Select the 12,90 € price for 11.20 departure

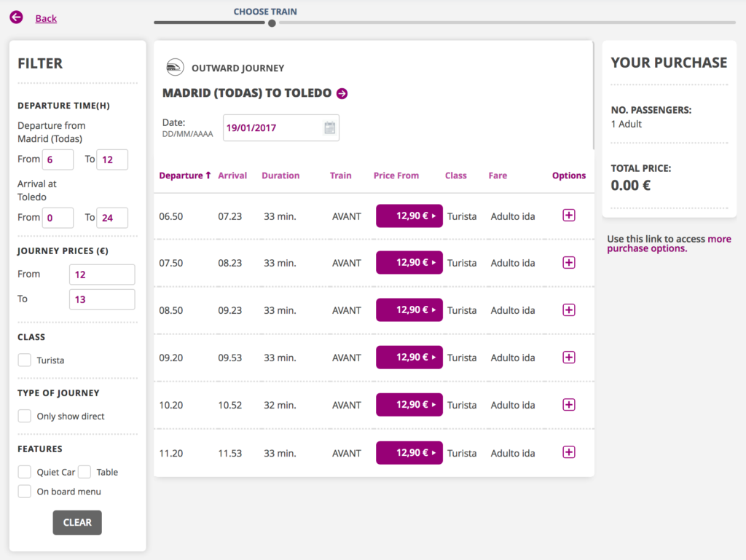pyautogui.click(x=409, y=452)
